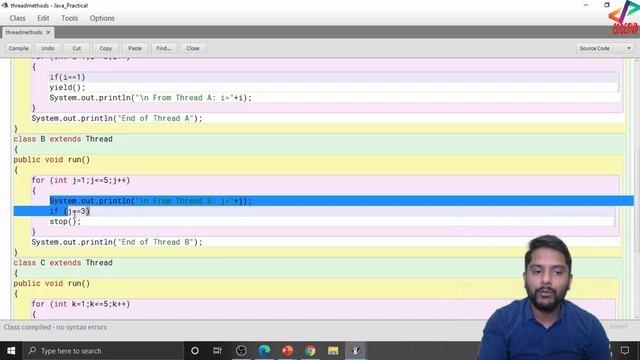Open the Class menu

coord(18,18)
